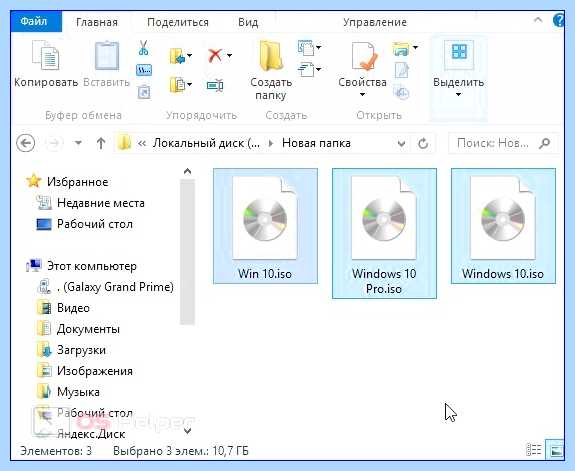Click the Move to folder icon
This screenshot has width=575, height=471.
pyautogui.click(x=177, y=56)
